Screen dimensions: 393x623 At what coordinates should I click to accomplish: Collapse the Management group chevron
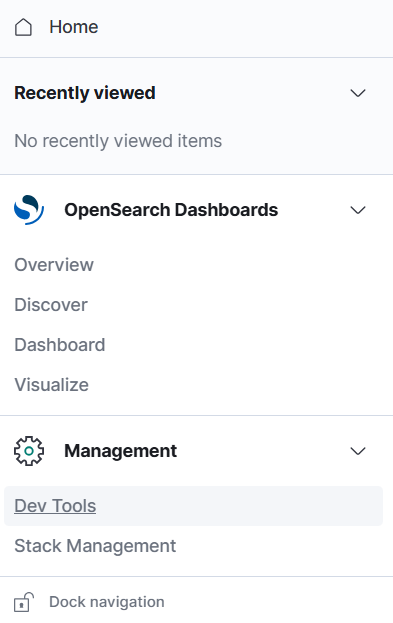358,451
